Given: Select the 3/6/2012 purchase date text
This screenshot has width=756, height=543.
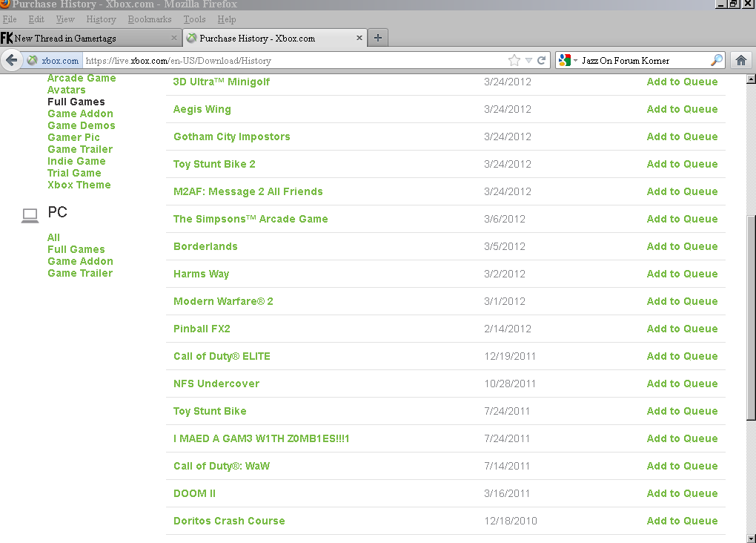Looking at the screenshot, I should [x=504, y=219].
